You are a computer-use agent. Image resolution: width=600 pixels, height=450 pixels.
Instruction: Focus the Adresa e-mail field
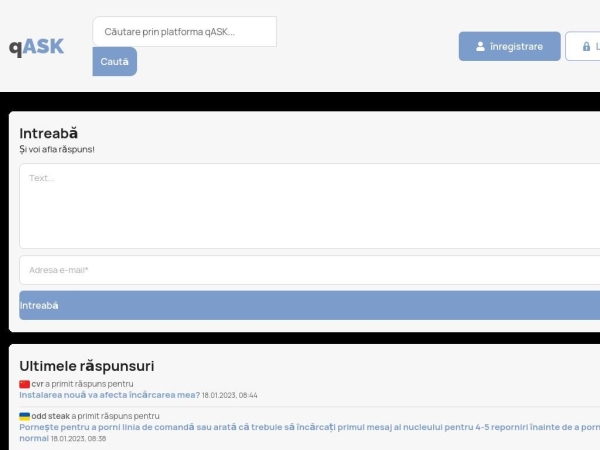coord(310,270)
